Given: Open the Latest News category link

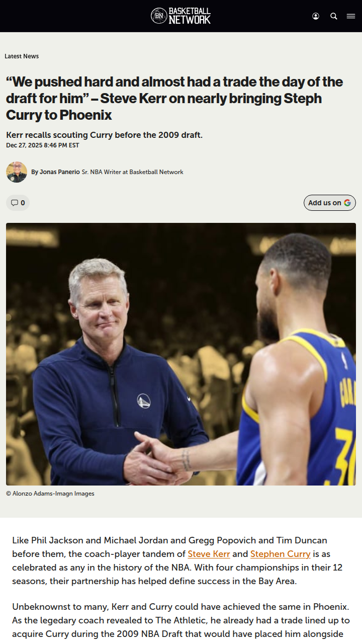Looking at the screenshot, I should tap(22, 56).
